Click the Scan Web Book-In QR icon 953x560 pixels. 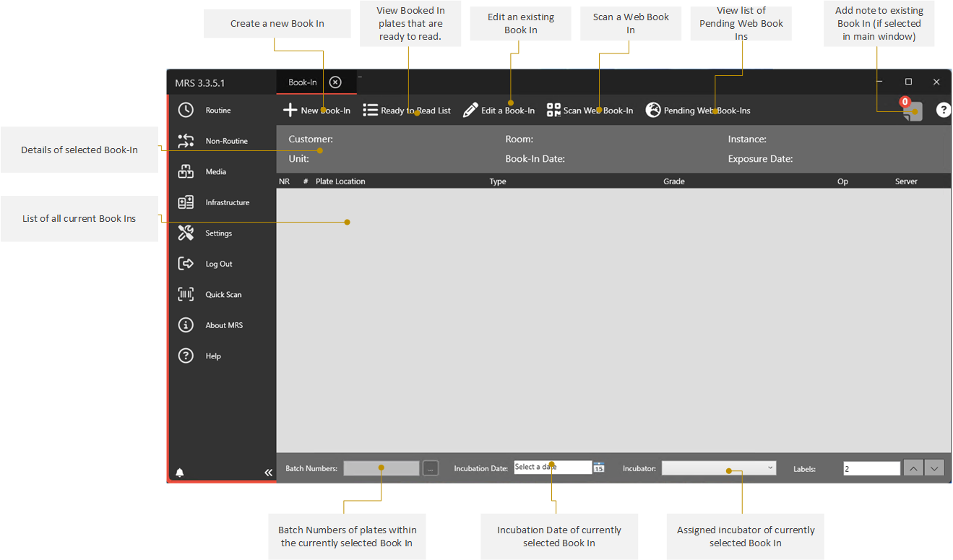(553, 110)
